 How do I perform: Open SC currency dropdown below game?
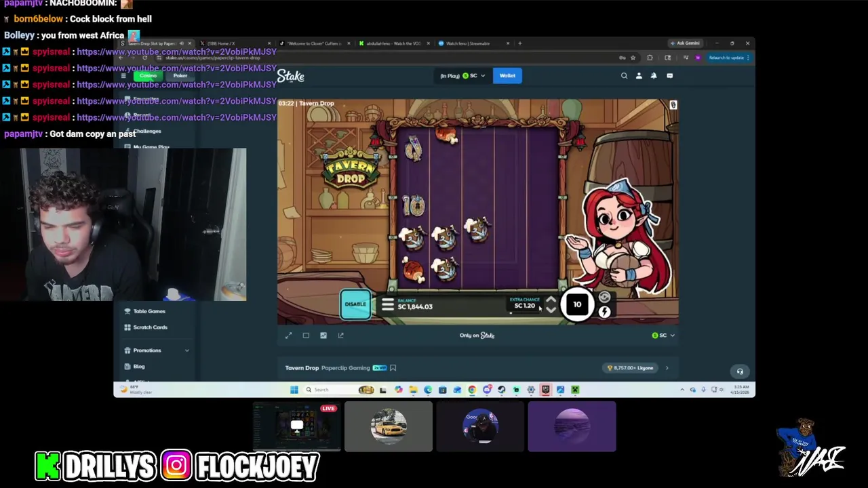tap(663, 335)
